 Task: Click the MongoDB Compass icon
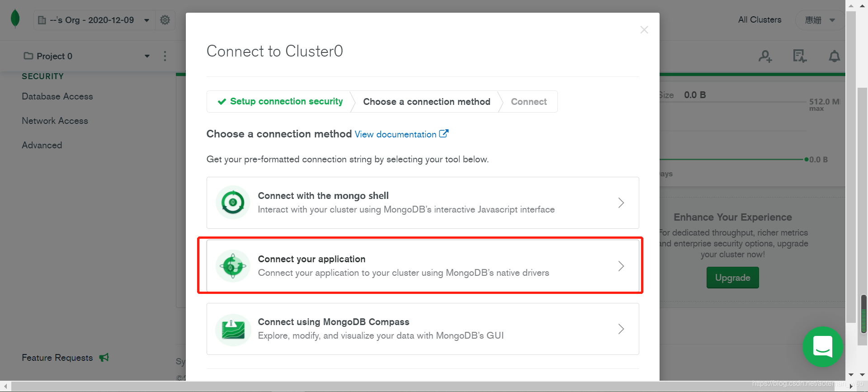click(x=233, y=330)
